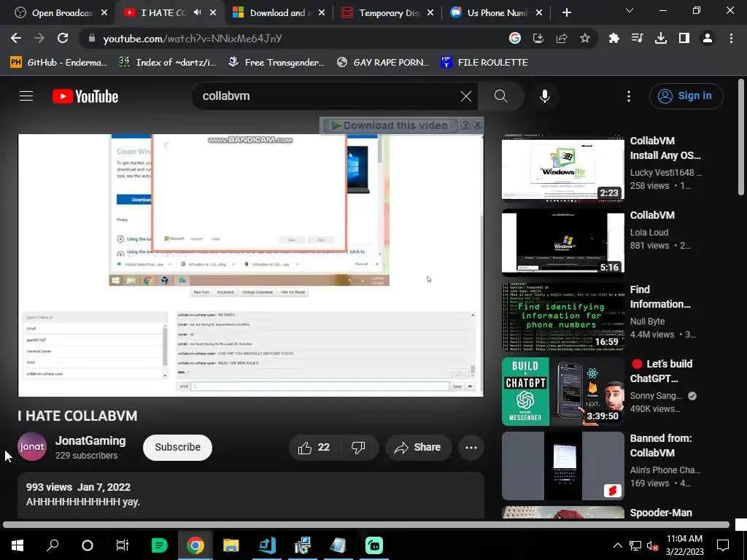This screenshot has height=560, width=747.
Task: Open the media control toolbar icon
Action: (x=638, y=38)
